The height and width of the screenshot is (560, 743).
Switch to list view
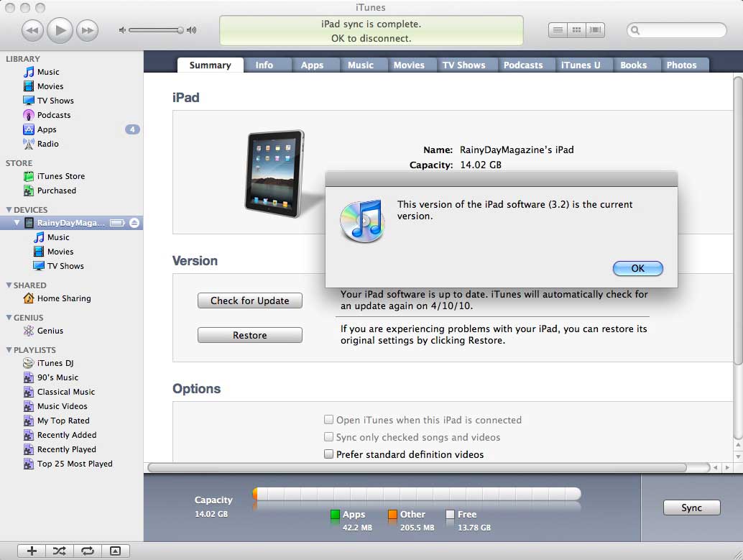coord(558,30)
